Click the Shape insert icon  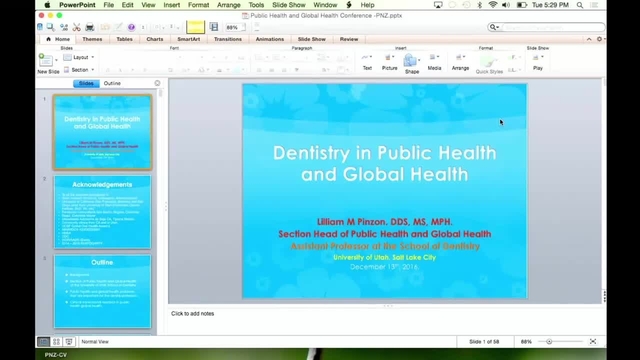410,61
